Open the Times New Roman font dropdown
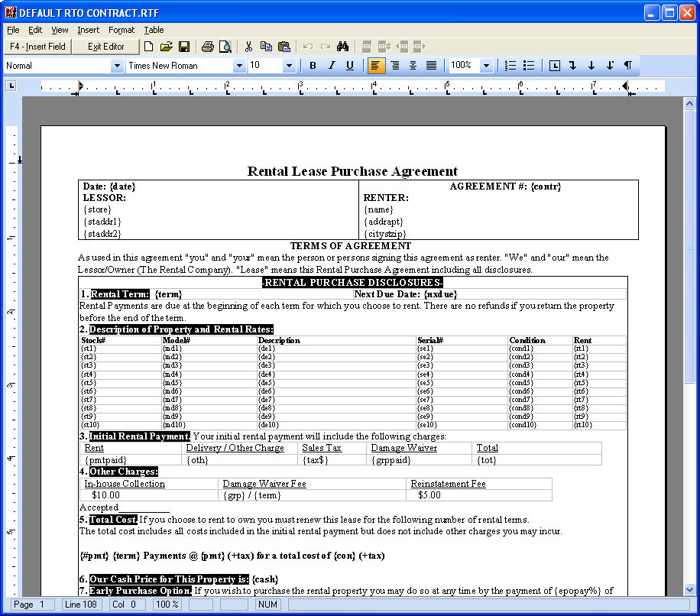This screenshot has height=616, width=700. coord(239,66)
